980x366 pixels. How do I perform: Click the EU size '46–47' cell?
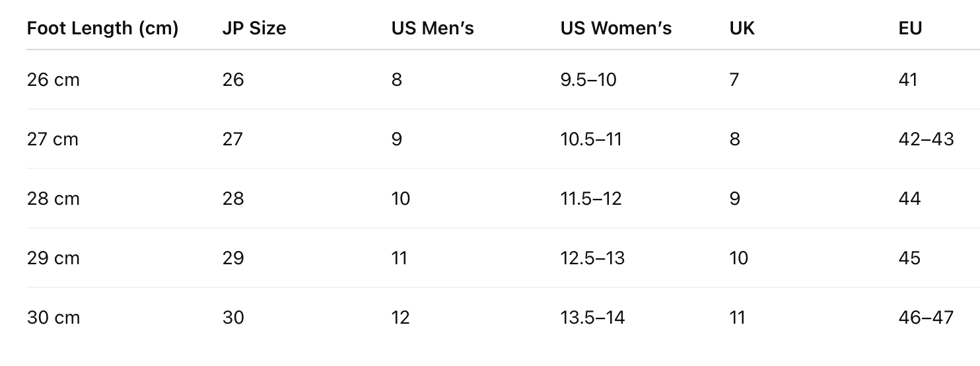point(926,318)
